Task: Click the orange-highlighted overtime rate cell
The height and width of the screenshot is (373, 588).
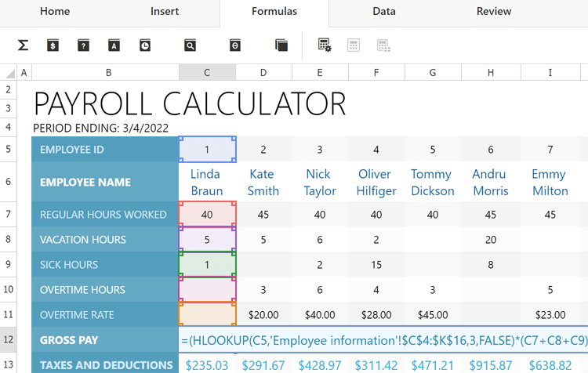Action: [x=207, y=315]
